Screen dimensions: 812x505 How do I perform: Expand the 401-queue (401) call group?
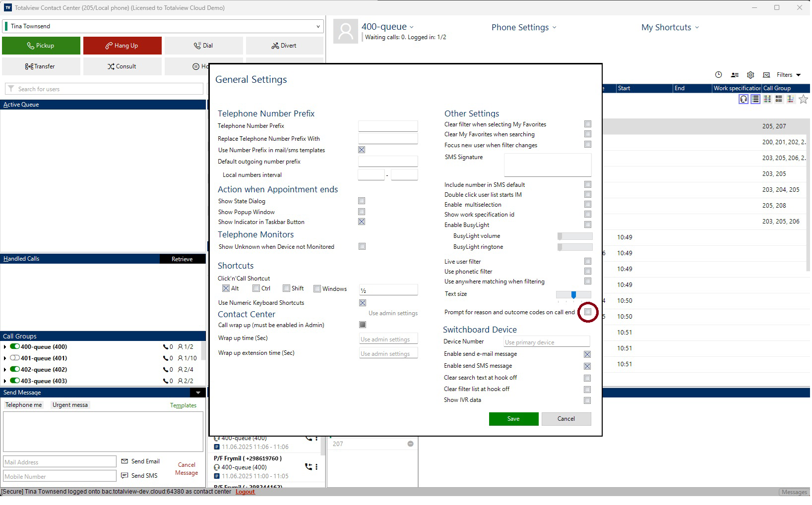click(5, 358)
